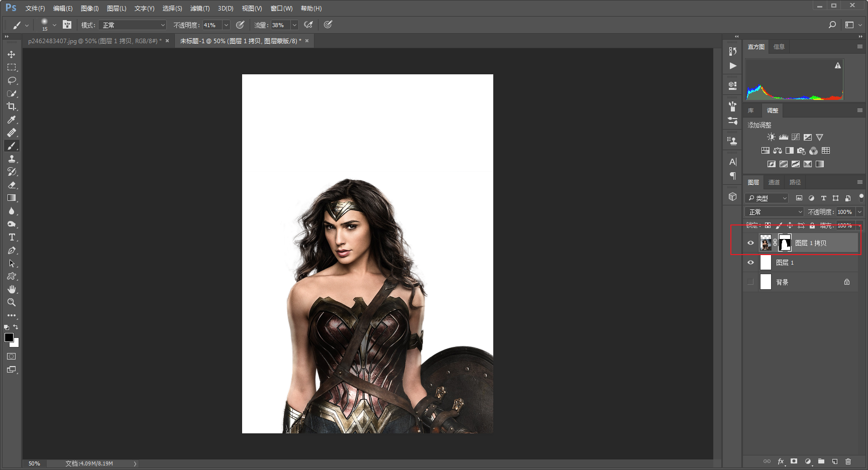This screenshot has width=868, height=470.
Task: Close the 未标题-1 document tab
Action: click(307, 41)
